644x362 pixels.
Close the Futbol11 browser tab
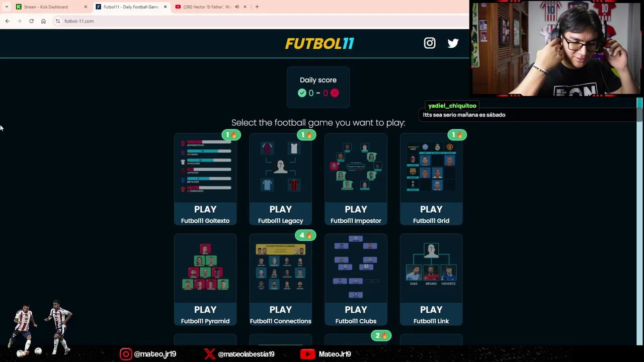pos(165,7)
